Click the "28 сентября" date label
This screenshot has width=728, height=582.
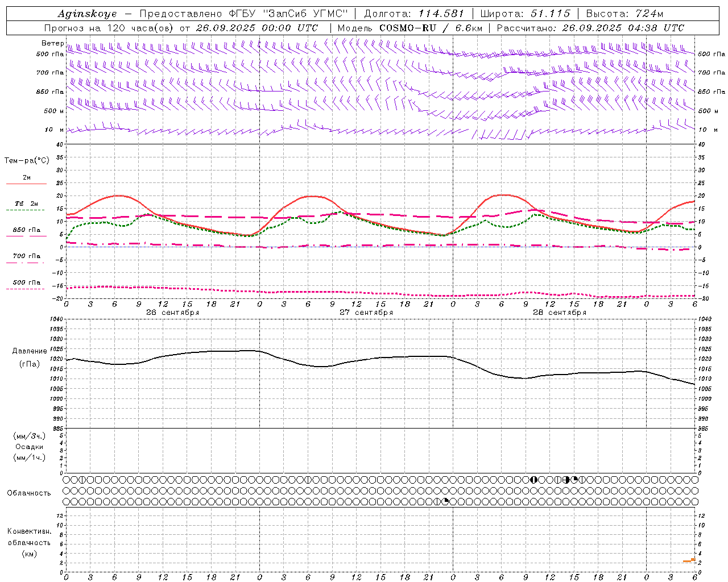coord(560,313)
